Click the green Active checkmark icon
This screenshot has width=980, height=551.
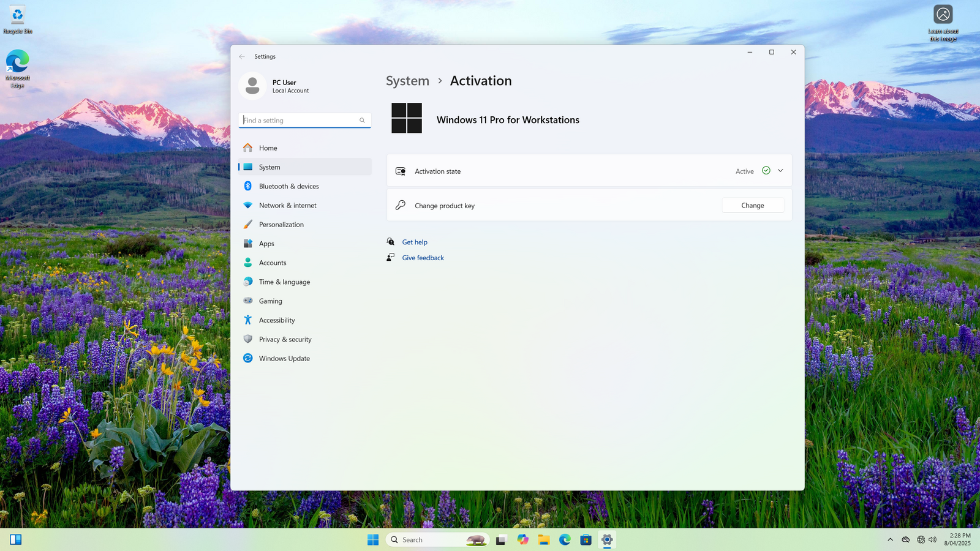pos(766,171)
